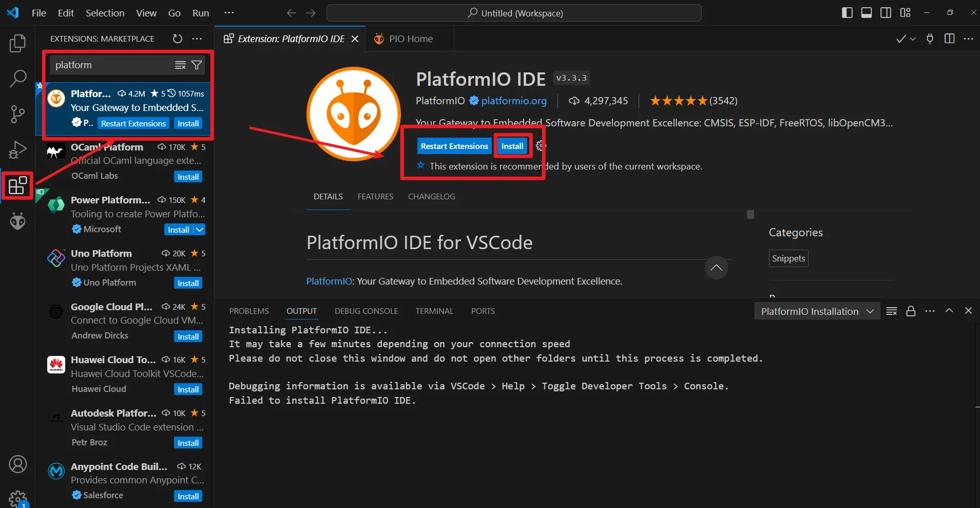Switch to the TERMINAL panel tab
This screenshot has width=980, height=508.
(x=434, y=311)
